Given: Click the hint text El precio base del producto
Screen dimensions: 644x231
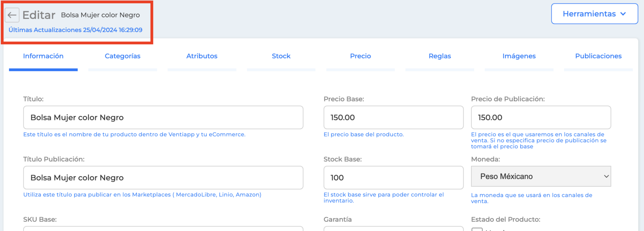Looking at the screenshot, I should [363, 134].
